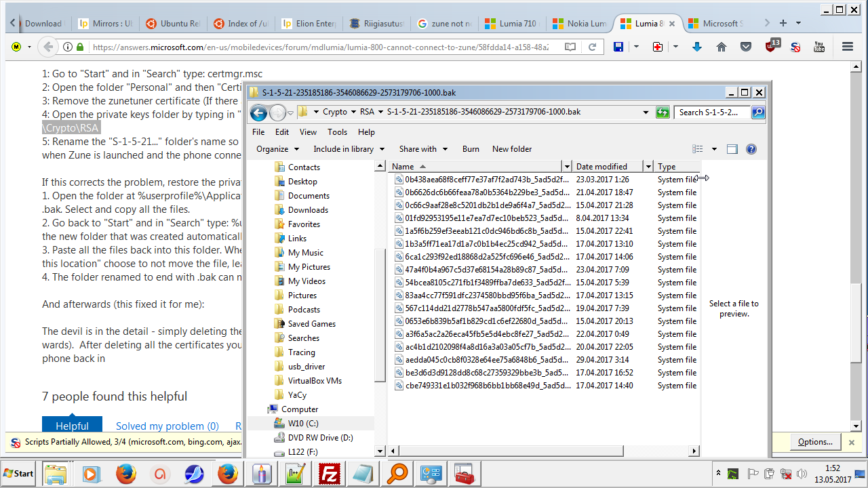
Task: Click the red toolbox taskbar icon
Action: 464,474
